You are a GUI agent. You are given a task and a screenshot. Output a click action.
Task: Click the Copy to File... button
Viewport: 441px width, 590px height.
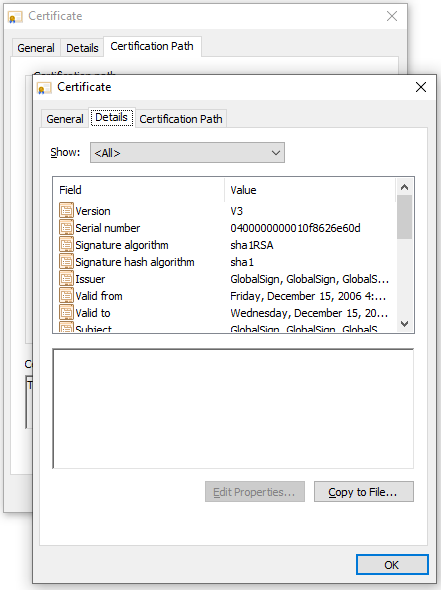coord(363,491)
